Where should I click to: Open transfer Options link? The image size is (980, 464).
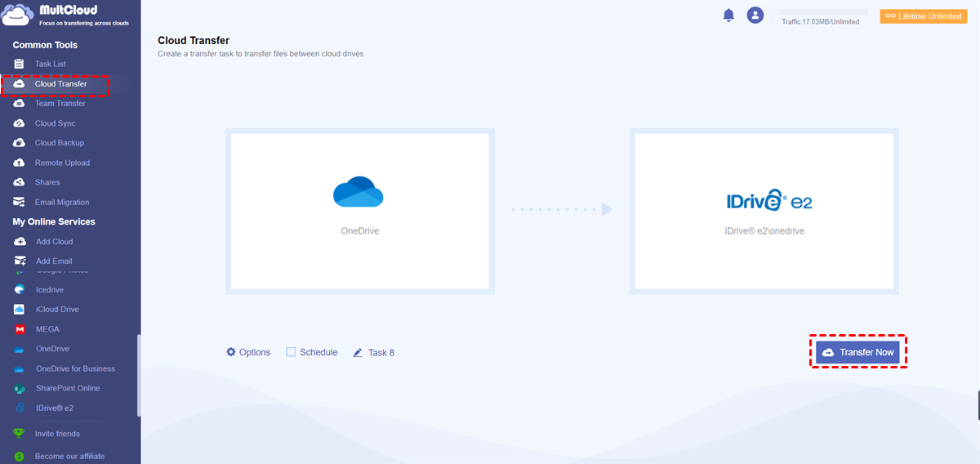coord(248,352)
